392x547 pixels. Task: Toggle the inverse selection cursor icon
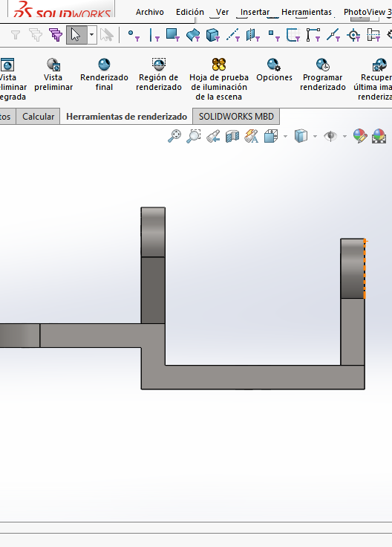[x=107, y=35]
